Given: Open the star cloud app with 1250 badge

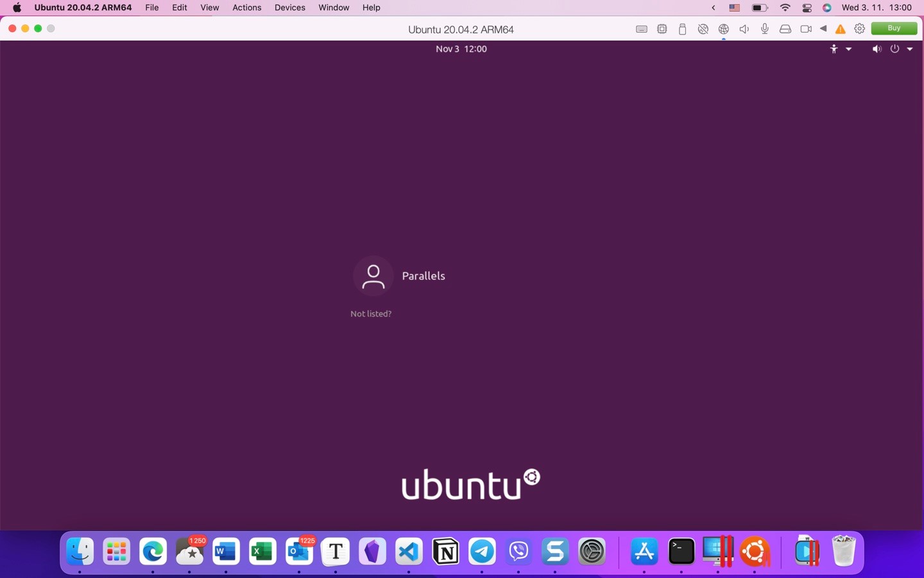Looking at the screenshot, I should (190, 551).
